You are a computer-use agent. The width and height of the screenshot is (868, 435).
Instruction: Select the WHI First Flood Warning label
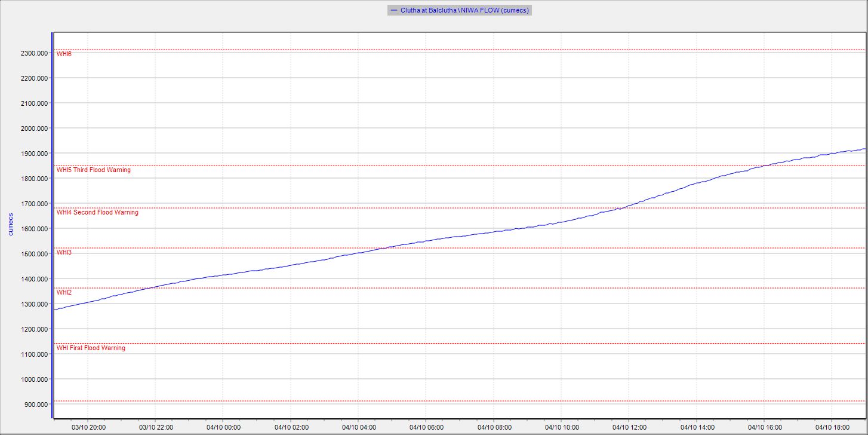(91, 348)
